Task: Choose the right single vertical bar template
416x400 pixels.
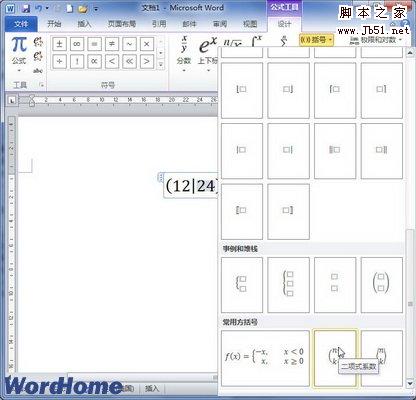Action: coord(288,151)
